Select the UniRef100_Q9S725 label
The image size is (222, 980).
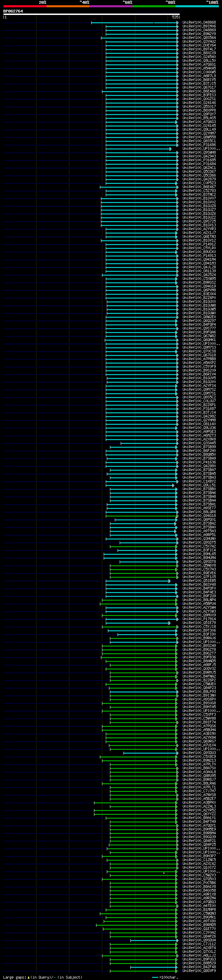pos(199,221)
